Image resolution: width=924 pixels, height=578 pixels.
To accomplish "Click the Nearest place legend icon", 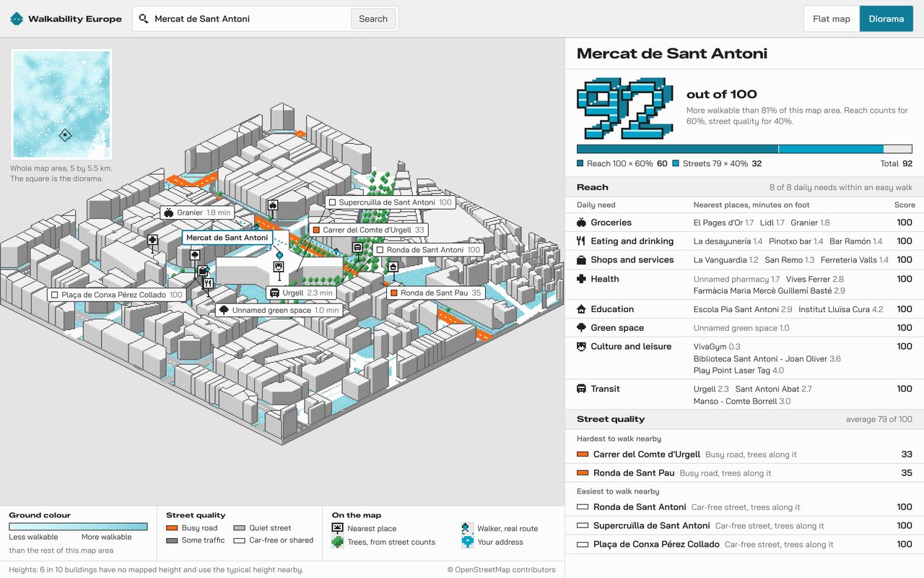I will pyautogui.click(x=337, y=528).
